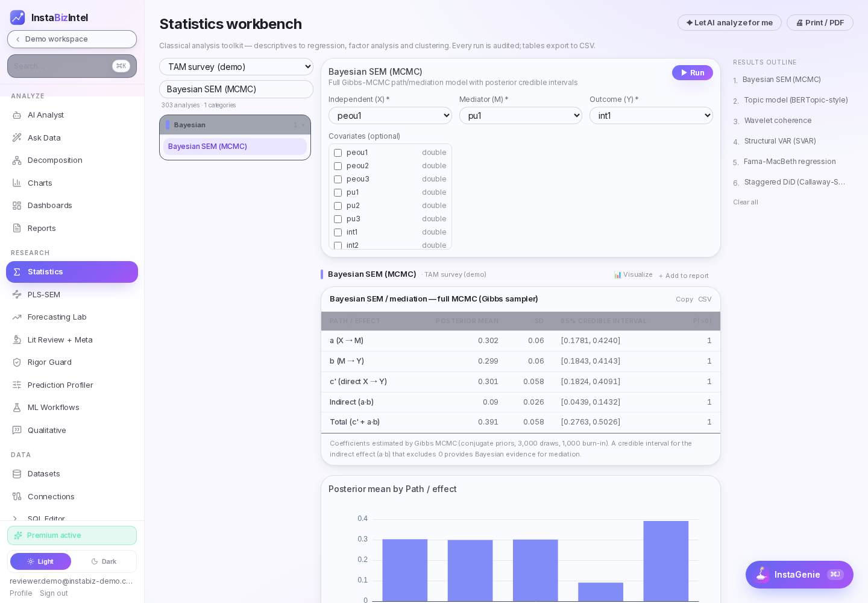Click the Run button
This screenshot has width=868, height=603.
coord(693,72)
